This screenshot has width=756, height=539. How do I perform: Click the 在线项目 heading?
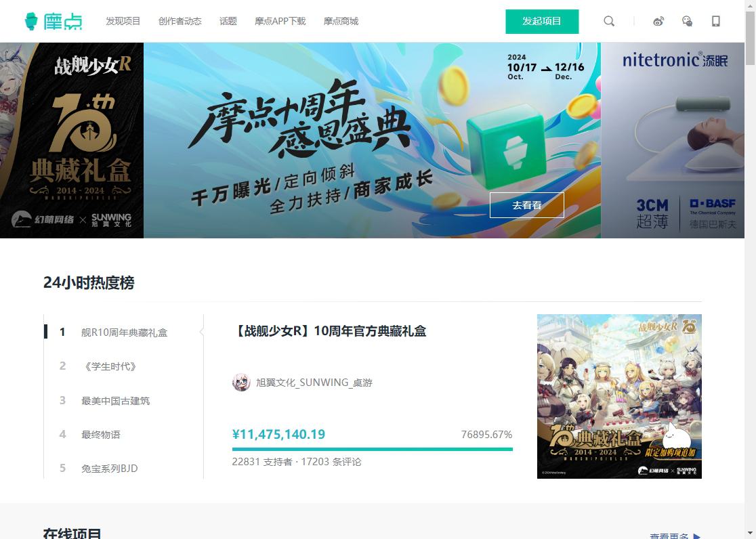click(72, 533)
